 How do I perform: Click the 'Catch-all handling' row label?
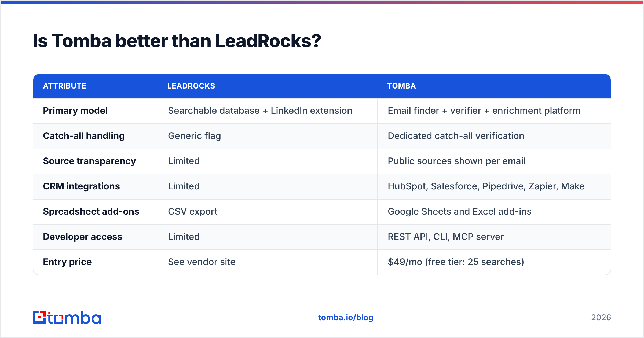point(84,136)
